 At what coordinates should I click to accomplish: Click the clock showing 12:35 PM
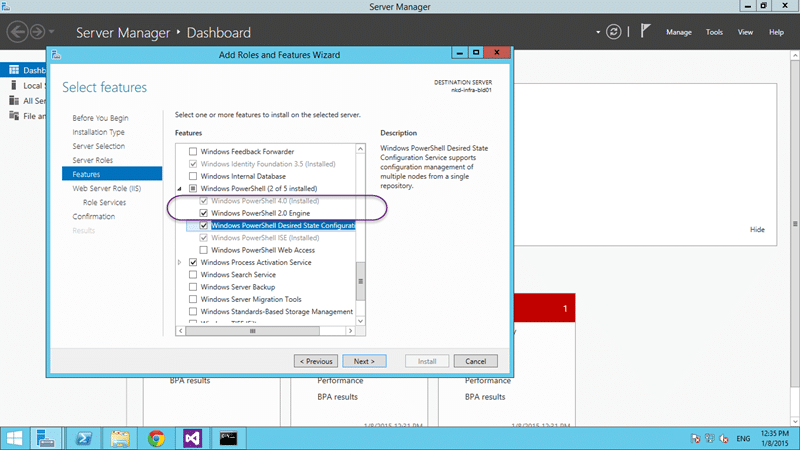(x=774, y=433)
